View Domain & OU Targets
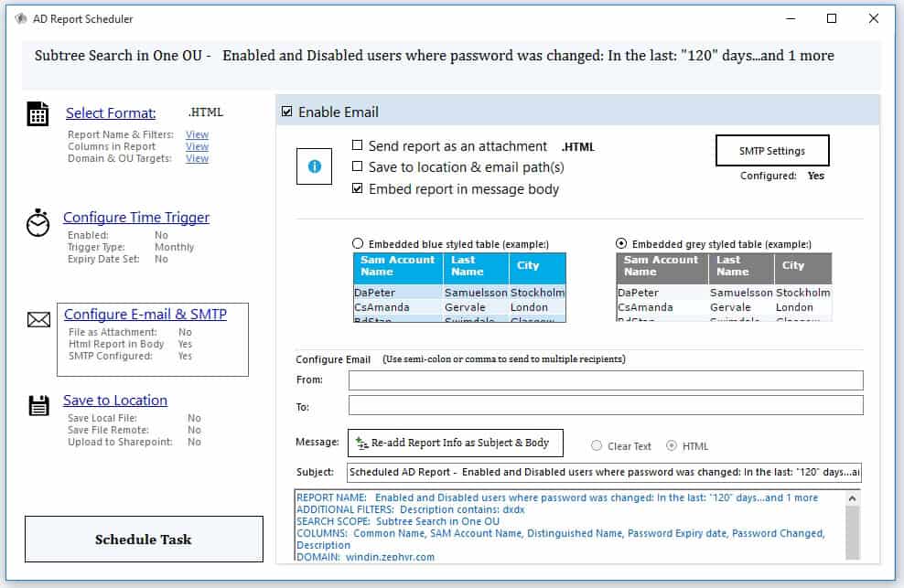904x588 pixels. (x=197, y=158)
